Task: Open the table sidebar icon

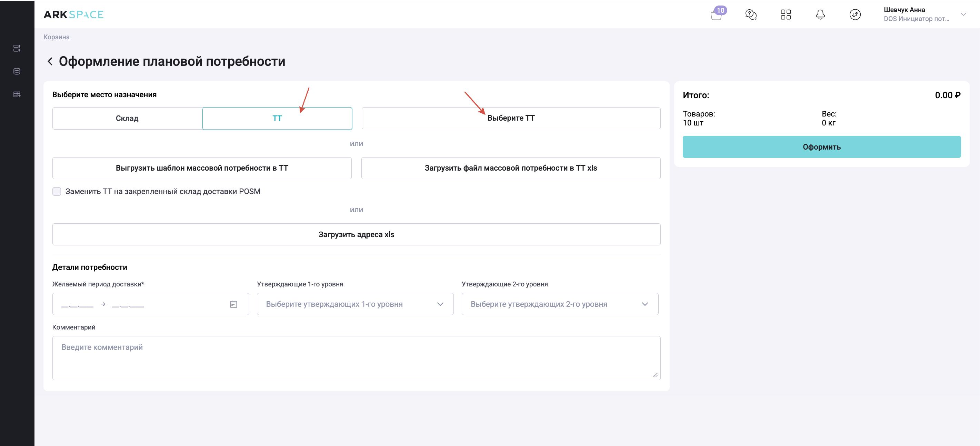Action: pos(17,94)
